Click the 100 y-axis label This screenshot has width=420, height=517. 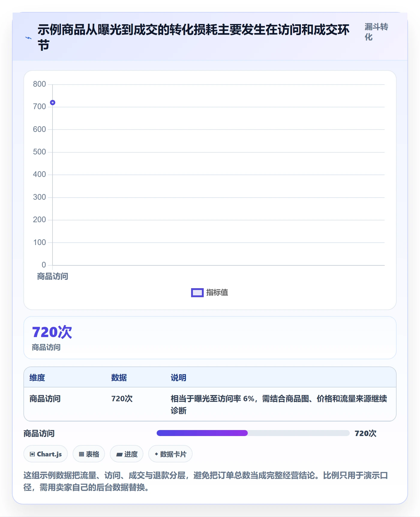pyautogui.click(x=39, y=242)
